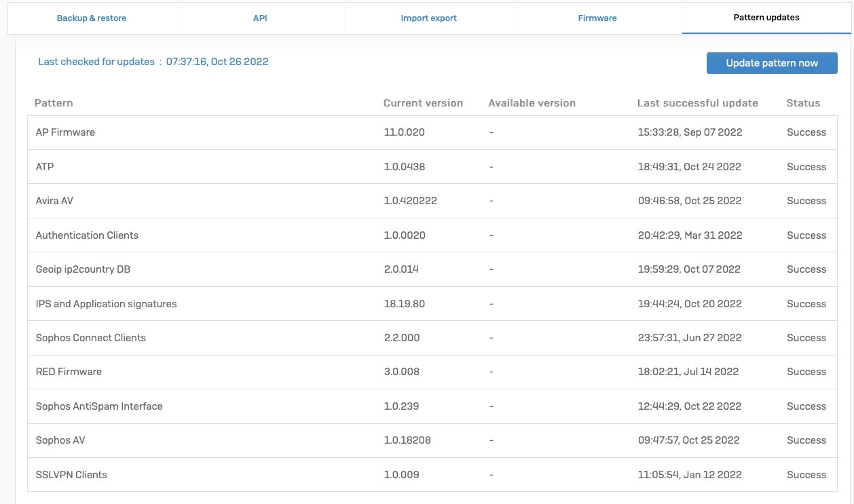Click the 19:59:29, Oct 07 2022 update time
Viewport: 854px width, 504px height.
pos(689,269)
